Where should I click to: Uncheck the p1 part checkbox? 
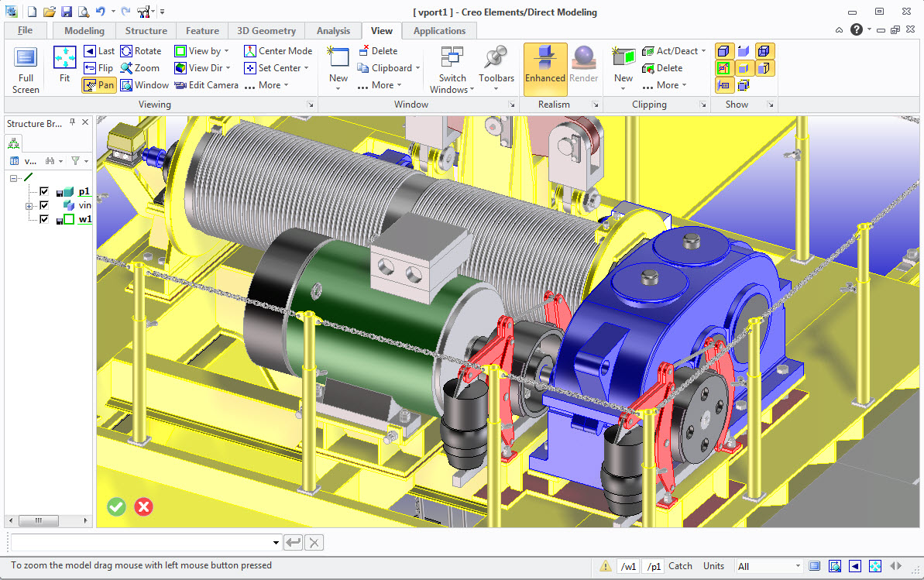point(44,191)
